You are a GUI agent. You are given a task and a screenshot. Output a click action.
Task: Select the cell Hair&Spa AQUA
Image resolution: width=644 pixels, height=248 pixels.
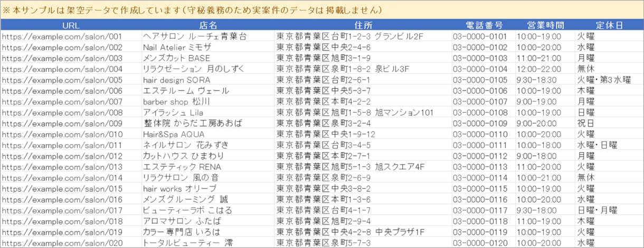click(208, 134)
